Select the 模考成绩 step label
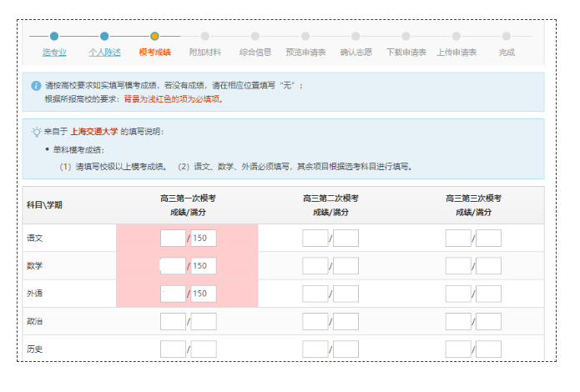 pyautogui.click(x=154, y=53)
